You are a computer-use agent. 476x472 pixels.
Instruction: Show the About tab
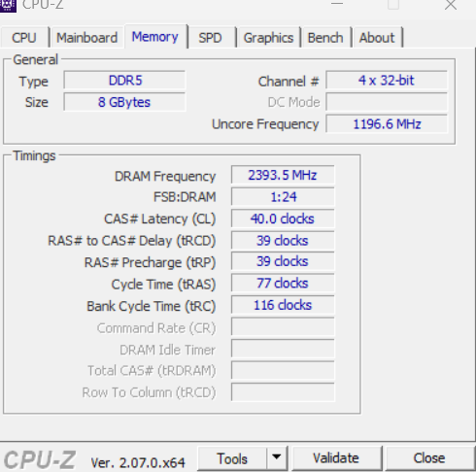(x=377, y=38)
